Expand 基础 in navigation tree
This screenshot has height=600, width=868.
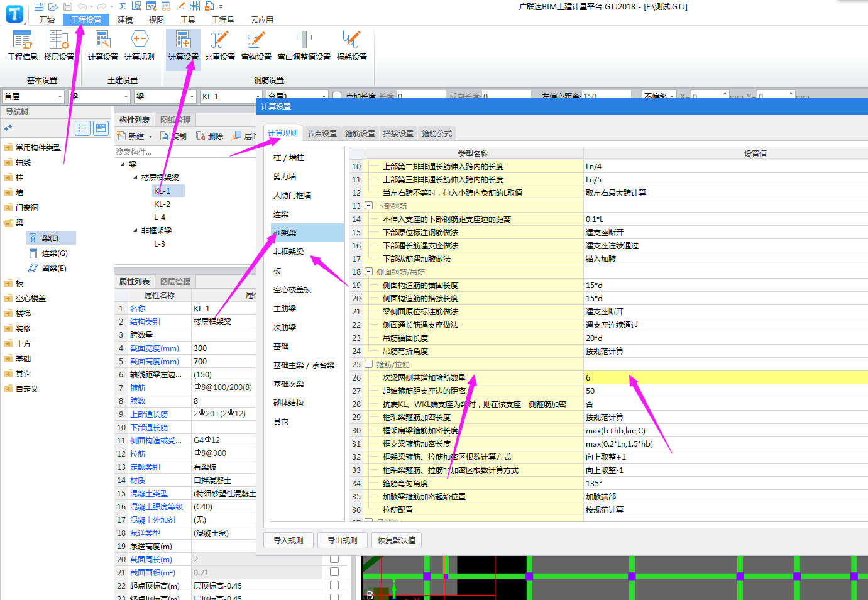tap(8, 358)
